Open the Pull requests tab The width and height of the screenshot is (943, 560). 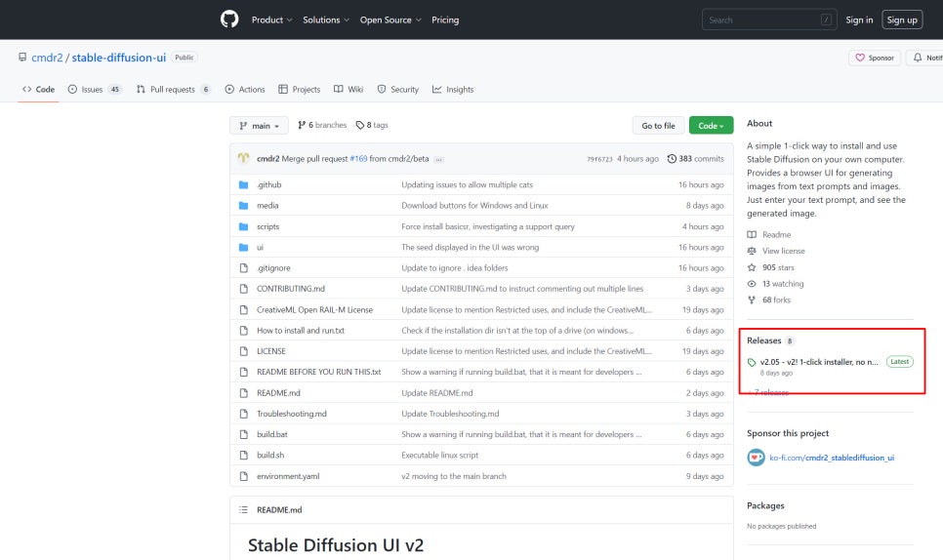[x=174, y=89]
